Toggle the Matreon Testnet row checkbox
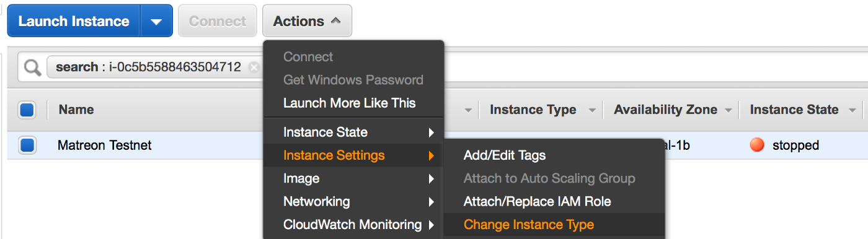Viewport: 868px width, 239px height. (27, 146)
